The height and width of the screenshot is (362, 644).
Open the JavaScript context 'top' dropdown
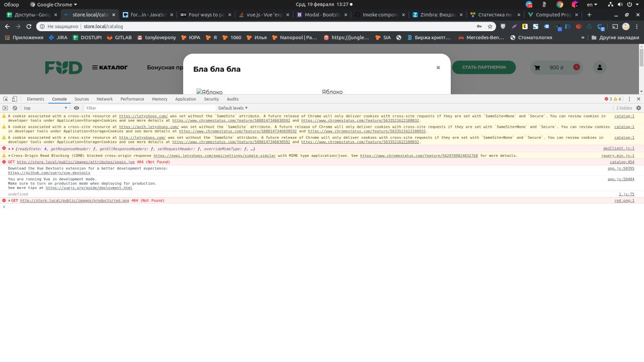tap(45, 108)
